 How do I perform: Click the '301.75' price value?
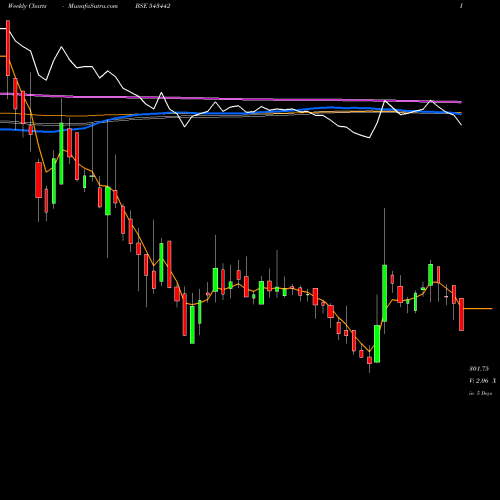point(479,369)
